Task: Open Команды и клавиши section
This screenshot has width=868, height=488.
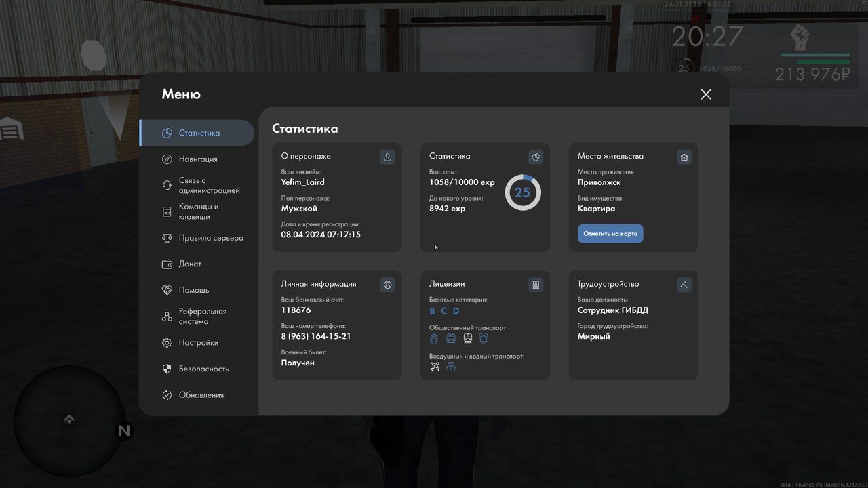Action: (197, 211)
